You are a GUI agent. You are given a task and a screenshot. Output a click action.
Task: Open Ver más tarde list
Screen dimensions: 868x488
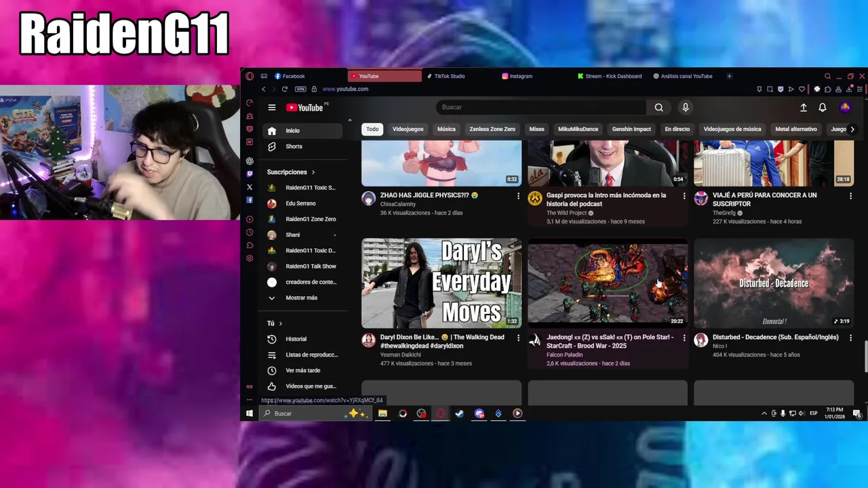click(304, 370)
